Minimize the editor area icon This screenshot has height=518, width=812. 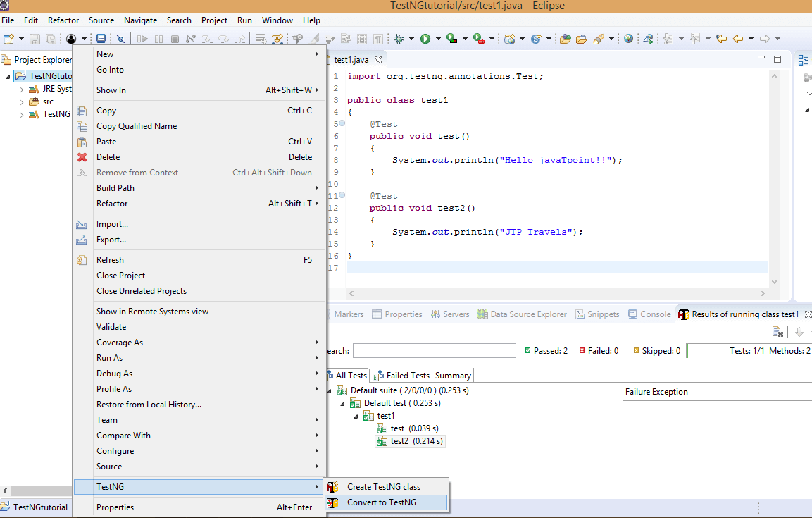pos(761,58)
